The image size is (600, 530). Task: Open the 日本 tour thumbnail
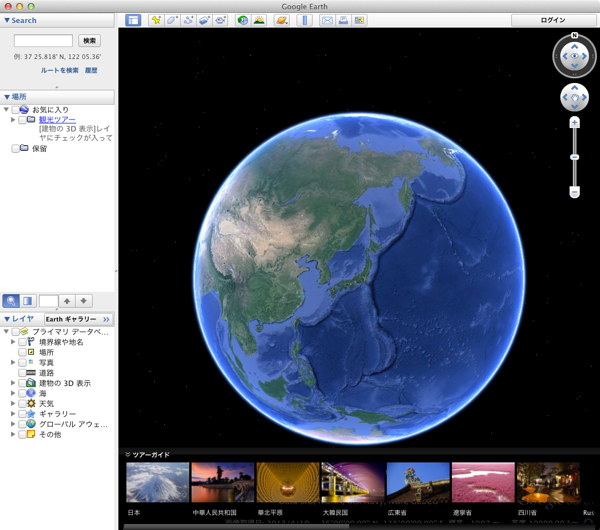[x=158, y=482]
